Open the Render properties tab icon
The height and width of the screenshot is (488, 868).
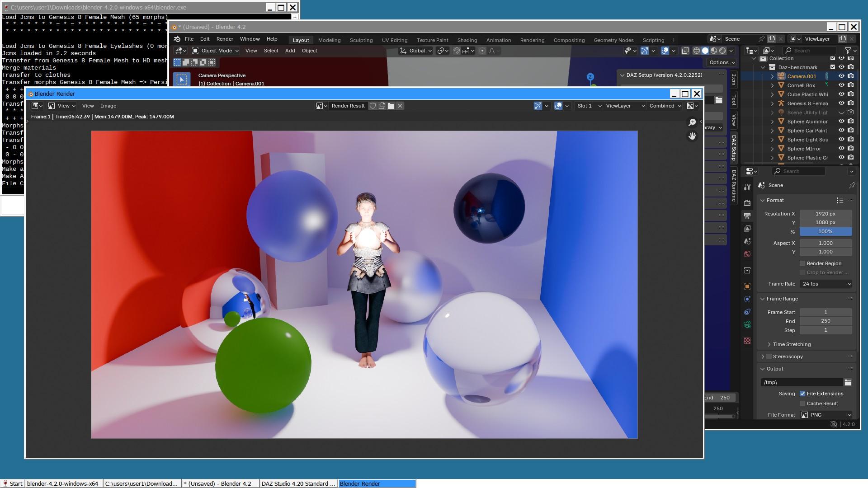(x=747, y=203)
